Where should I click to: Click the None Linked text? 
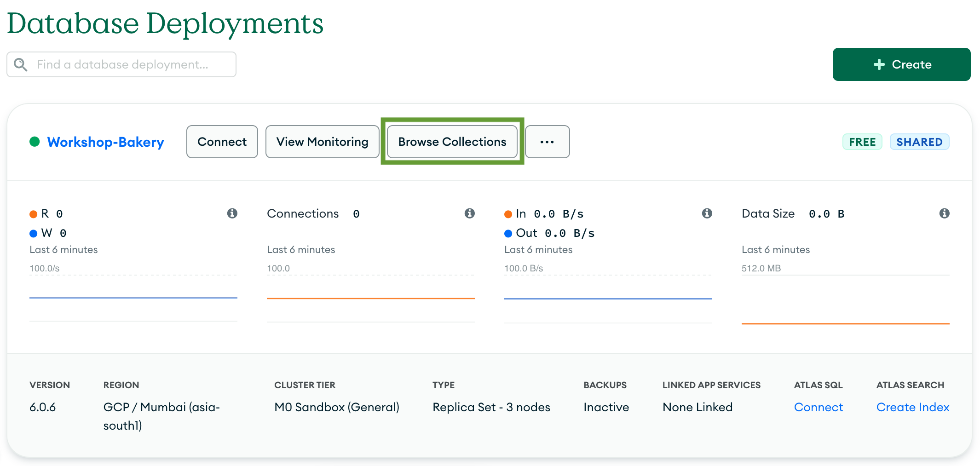point(698,407)
